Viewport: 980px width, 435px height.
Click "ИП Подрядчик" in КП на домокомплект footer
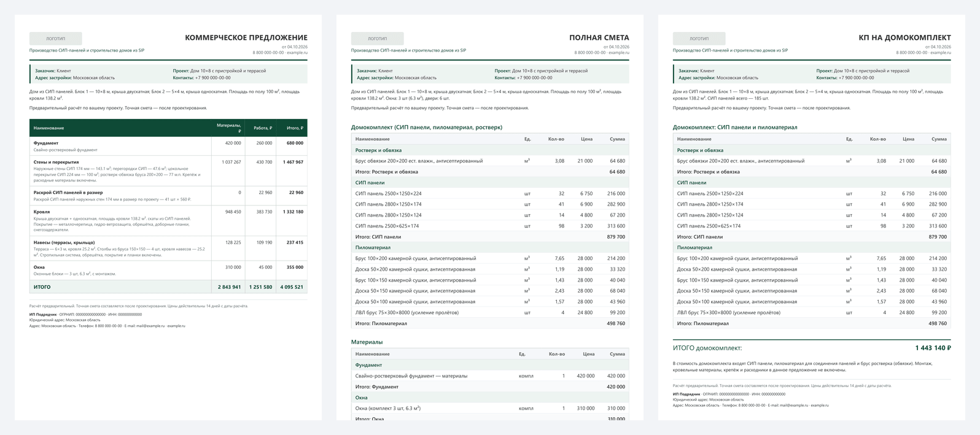point(686,394)
